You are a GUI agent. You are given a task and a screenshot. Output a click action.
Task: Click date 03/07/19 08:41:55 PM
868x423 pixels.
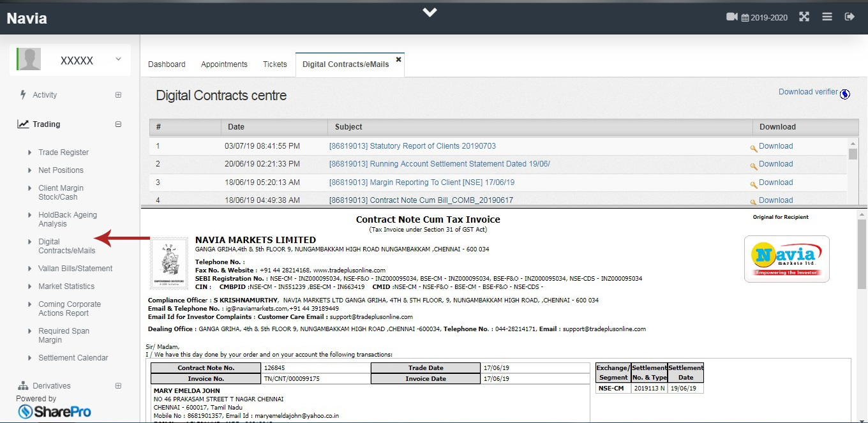coord(262,146)
